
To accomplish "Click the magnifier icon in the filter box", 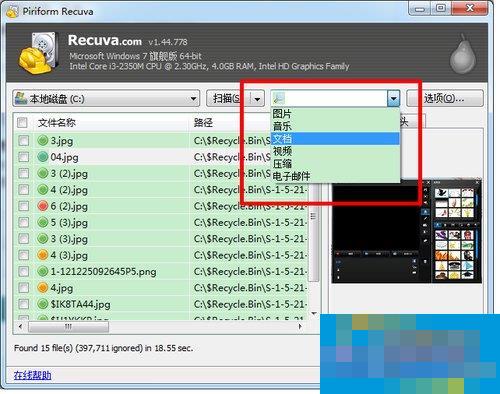I will (x=279, y=98).
